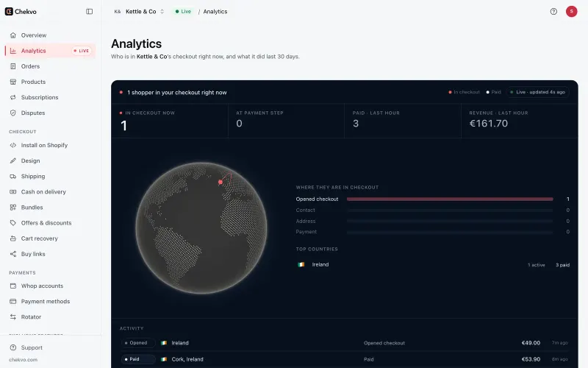Click the At Payment Step value

click(x=240, y=124)
